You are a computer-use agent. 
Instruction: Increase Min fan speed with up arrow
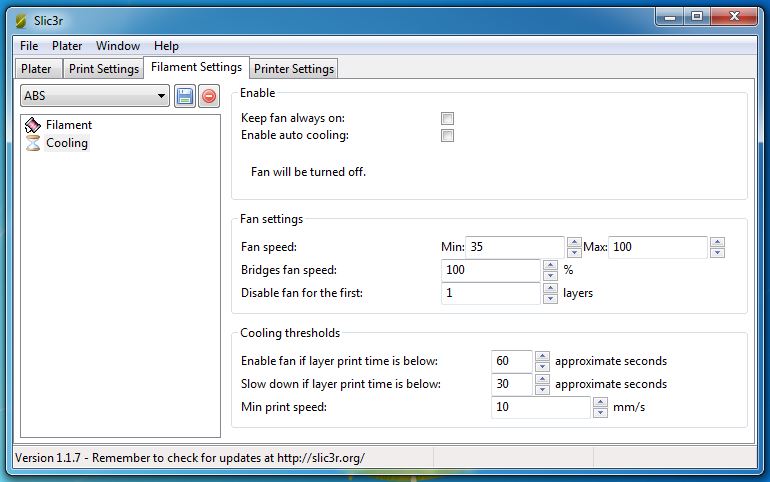(x=574, y=242)
